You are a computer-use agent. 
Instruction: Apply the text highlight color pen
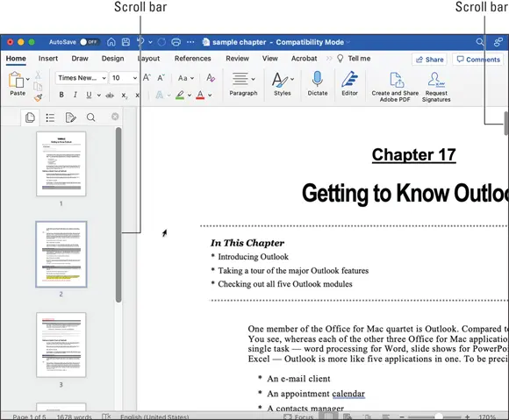point(180,95)
